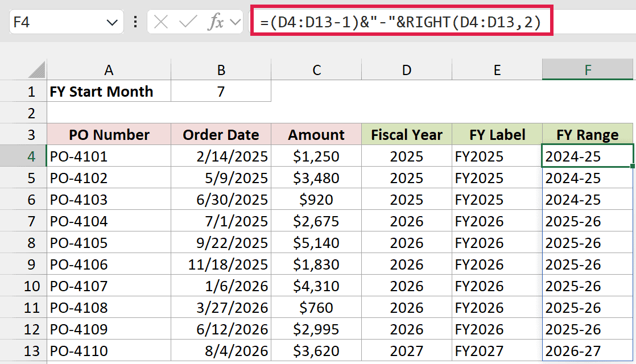Click FY Label FY2027
Image resolution: width=636 pixels, height=364 pixels.
pos(497,350)
